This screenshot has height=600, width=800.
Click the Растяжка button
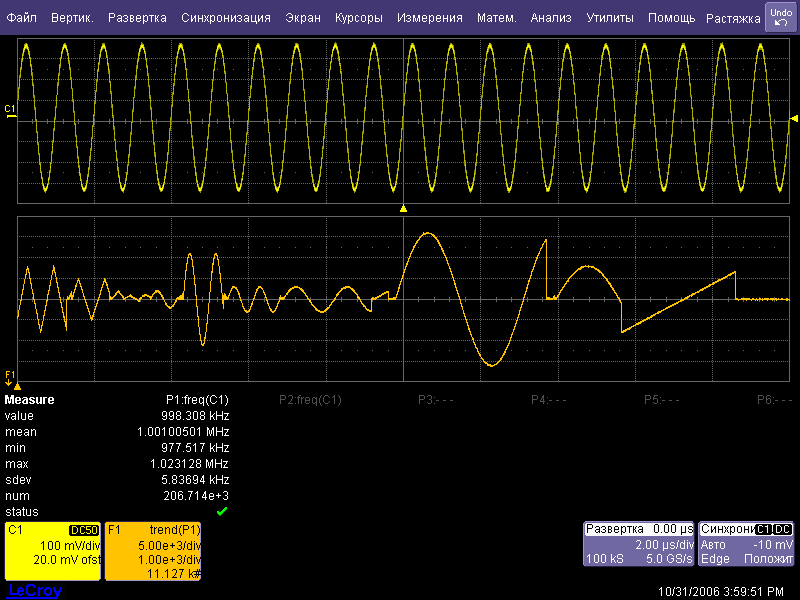[733, 18]
